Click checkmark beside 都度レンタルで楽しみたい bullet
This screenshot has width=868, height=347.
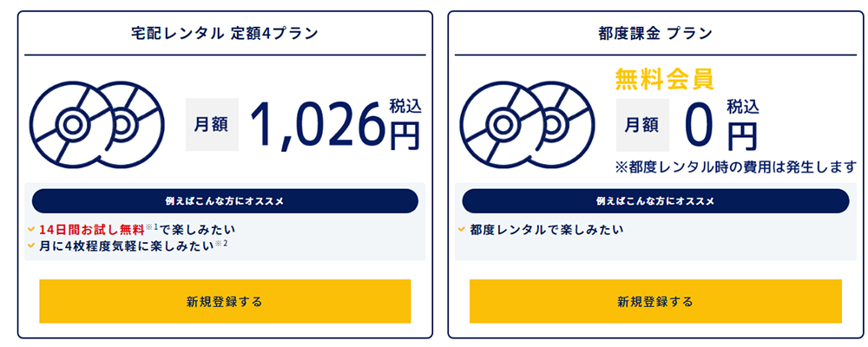point(463,230)
